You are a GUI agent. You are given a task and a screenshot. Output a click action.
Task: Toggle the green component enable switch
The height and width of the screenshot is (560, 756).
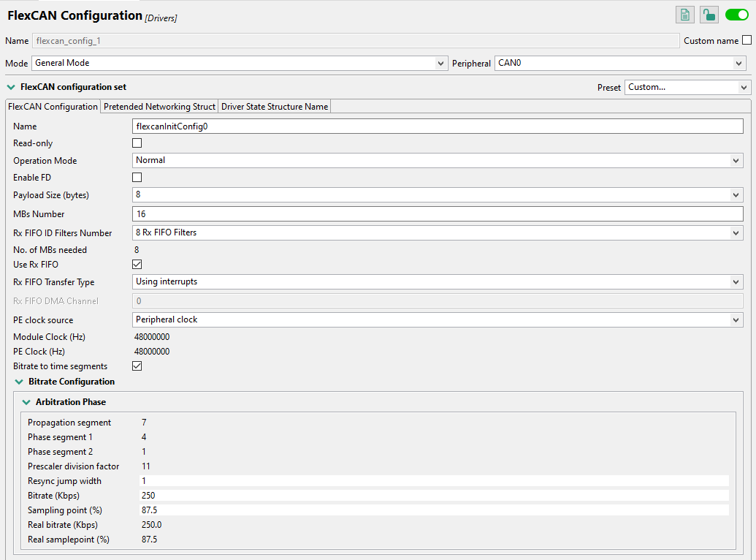737,15
